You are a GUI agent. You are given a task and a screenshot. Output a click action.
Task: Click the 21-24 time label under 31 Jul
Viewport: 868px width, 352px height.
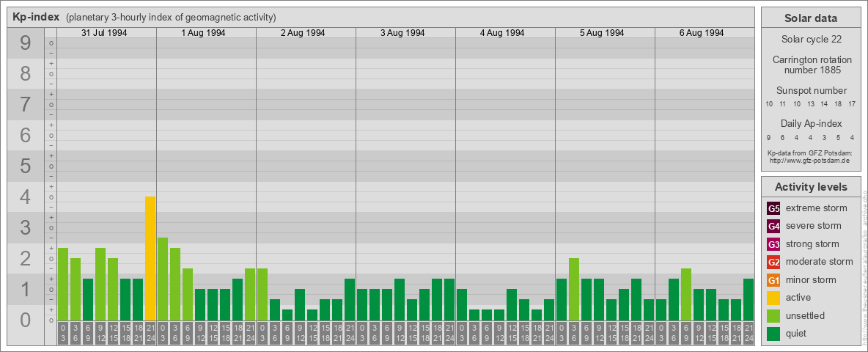point(150,334)
